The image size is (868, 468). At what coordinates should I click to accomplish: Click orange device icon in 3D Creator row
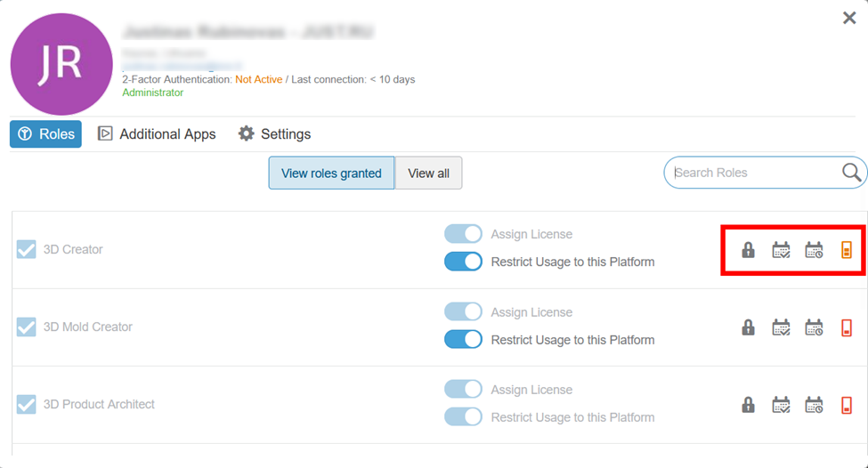847,250
